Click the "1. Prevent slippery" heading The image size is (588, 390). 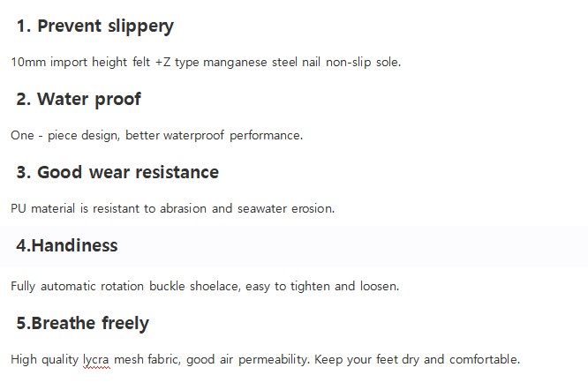[94, 26]
